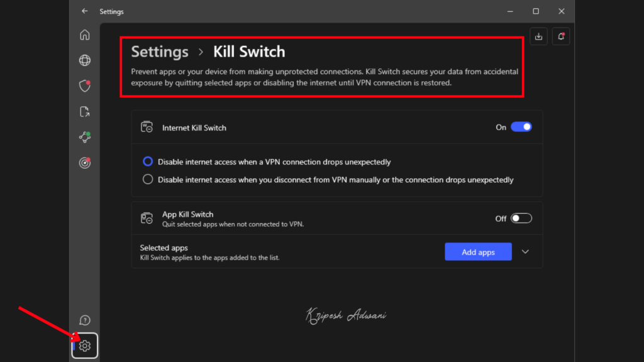This screenshot has height=362, width=644.
Task: Open Meshnet from the sidebar
Action: [x=84, y=137]
